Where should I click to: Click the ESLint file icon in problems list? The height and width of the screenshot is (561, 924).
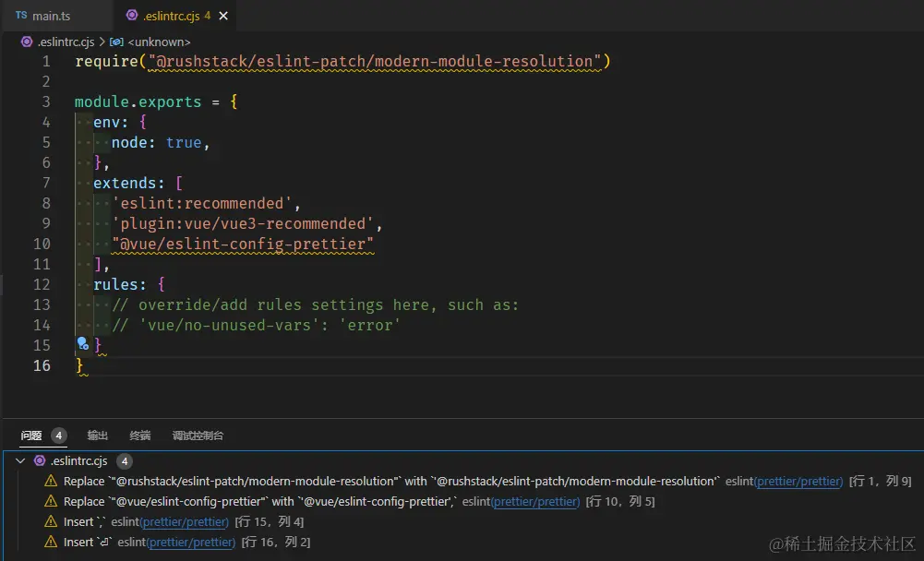pyautogui.click(x=40, y=460)
